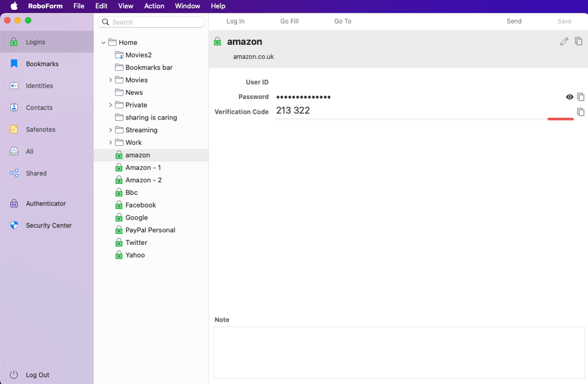Collapse the Home folder
The height and width of the screenshot is (384, 588).
(x=103, y=43)
